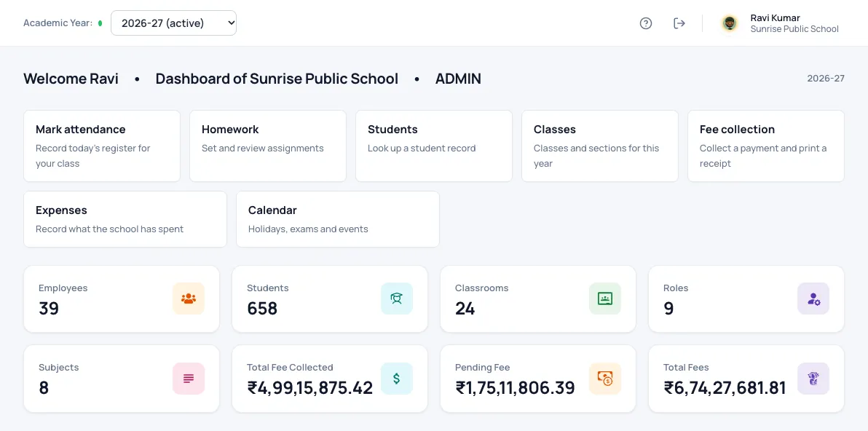Open the Homework shortcut card
This screenshot has width=868, height=431.
coord(268,146)
